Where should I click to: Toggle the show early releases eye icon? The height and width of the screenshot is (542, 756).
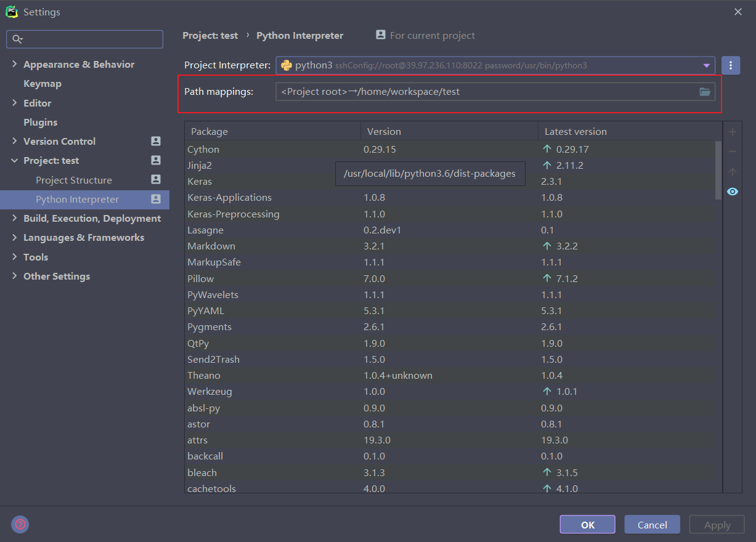733,192
